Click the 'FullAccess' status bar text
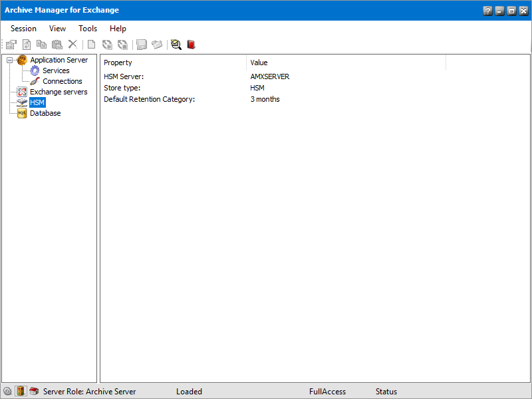532x399 pixels. 327,392
